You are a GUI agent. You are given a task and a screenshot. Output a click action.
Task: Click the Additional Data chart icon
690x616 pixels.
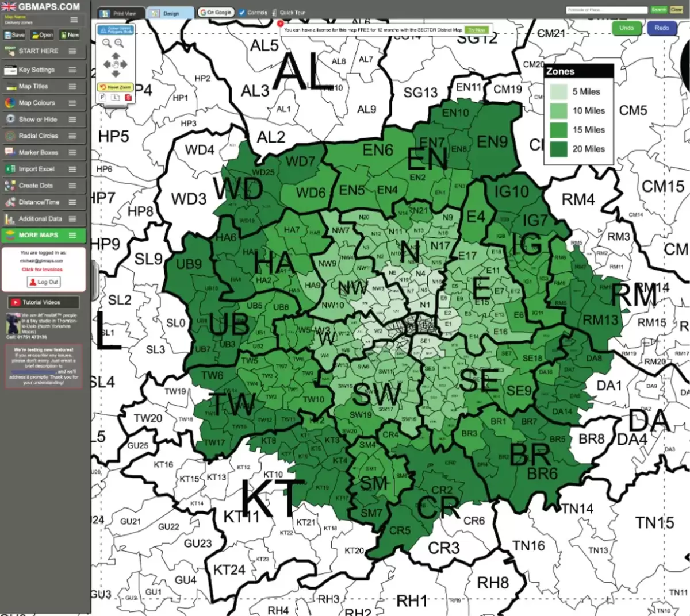(10, 219)
